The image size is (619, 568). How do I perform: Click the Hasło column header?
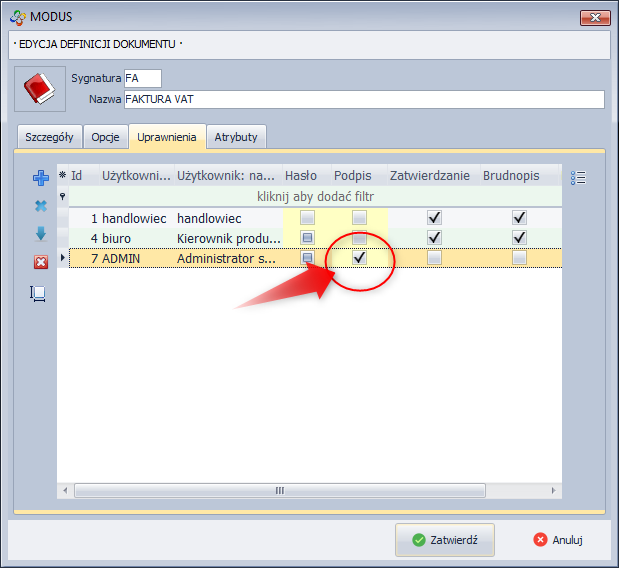[x=307, y=175]
